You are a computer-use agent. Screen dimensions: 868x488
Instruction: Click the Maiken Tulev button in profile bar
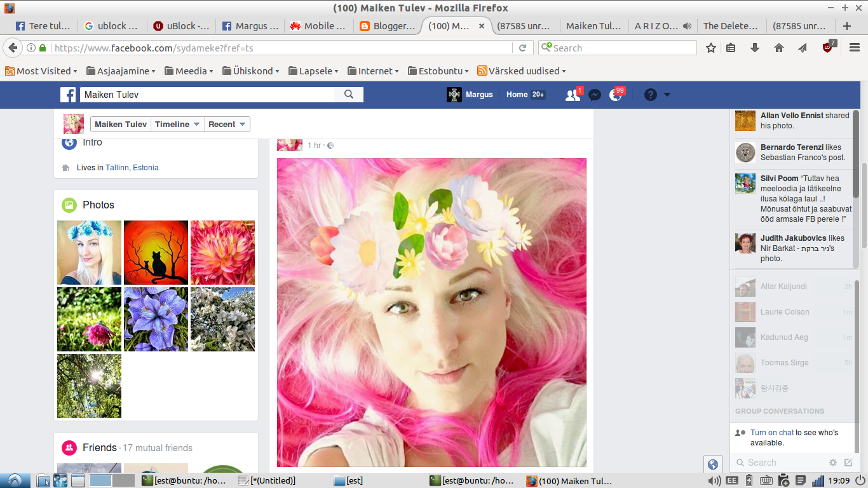121,125
